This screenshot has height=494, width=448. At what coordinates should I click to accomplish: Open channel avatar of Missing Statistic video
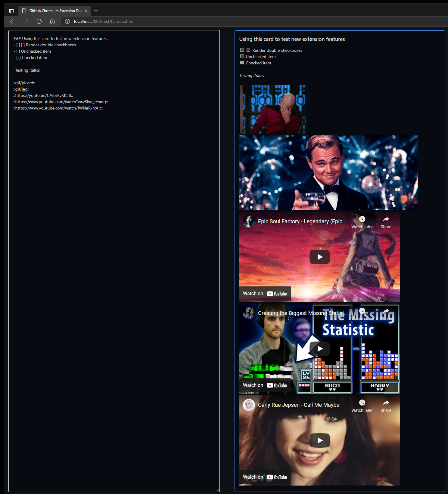[249, 313]
